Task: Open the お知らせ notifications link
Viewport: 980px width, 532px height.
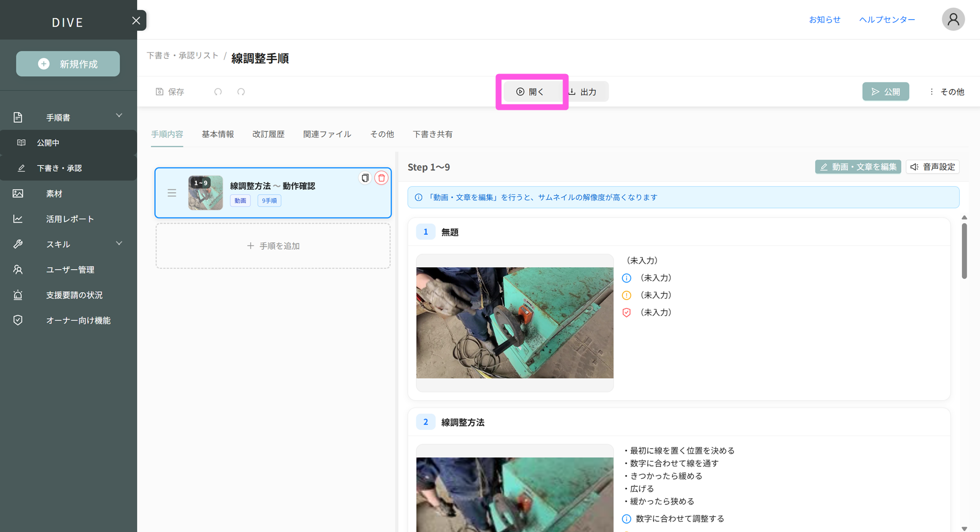Action: pyautogui.click(x=825, y=20)
